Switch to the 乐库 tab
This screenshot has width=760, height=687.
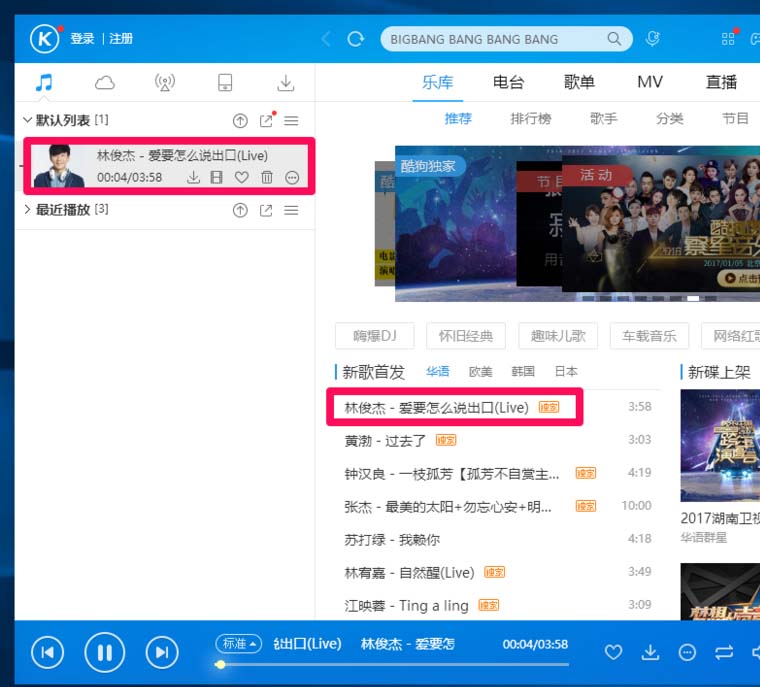tap(438, 82)
